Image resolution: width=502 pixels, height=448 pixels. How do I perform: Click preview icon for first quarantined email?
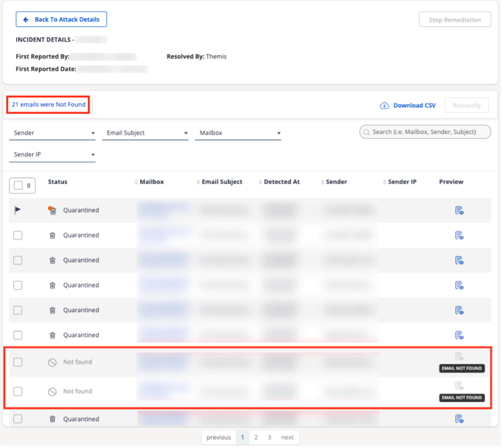click(x=459, y=210)
